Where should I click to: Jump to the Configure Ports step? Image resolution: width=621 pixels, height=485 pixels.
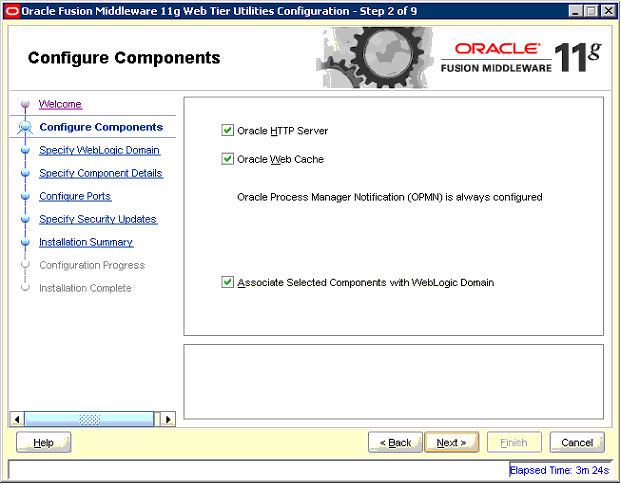tap(75, 196)
